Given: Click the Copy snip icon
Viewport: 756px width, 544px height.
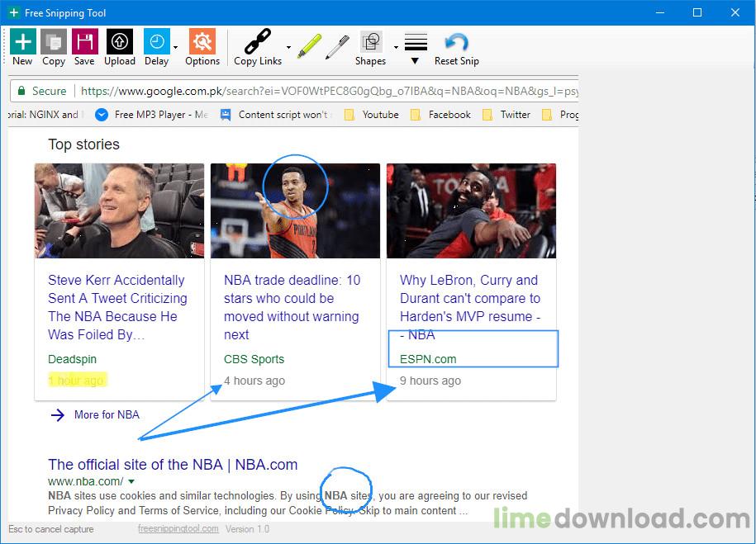Looking at the screenshot, I should click(54, 41).
